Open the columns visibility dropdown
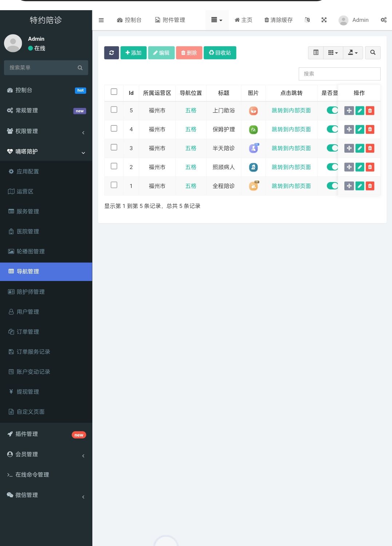392x546 pixels. pyautogui.click(x=333, y=53)
